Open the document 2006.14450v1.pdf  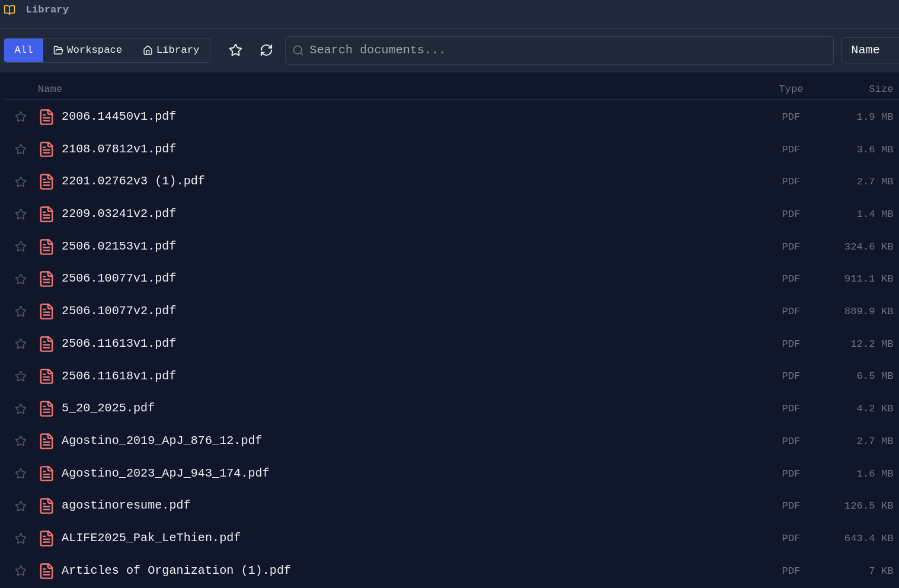pos(119,116)
